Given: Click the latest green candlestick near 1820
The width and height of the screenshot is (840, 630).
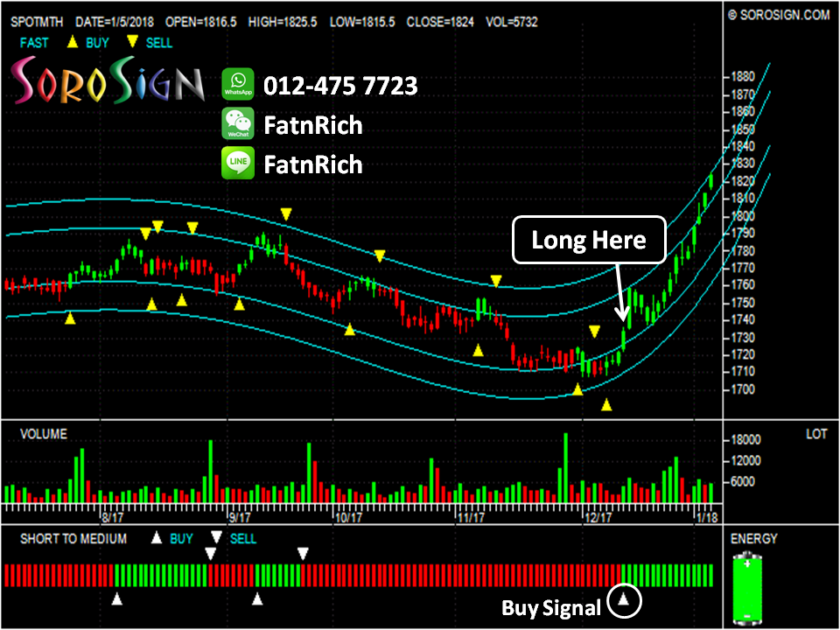Looking at the screenshot, I should click(710, 181).
